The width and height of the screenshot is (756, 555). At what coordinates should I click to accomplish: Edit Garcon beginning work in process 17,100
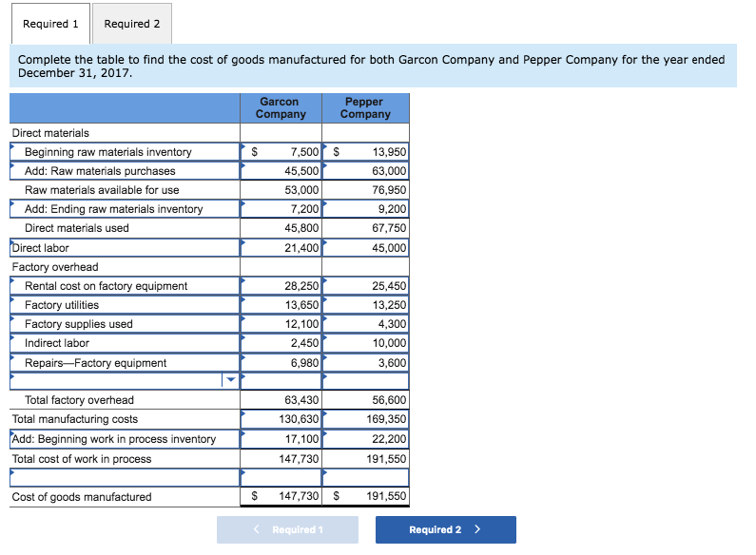click(281, 439)
